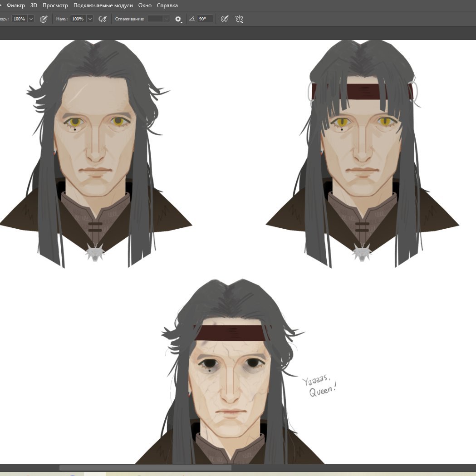
Task: Click the horizontal canvas scrollbar thumb
Action: 145,468
